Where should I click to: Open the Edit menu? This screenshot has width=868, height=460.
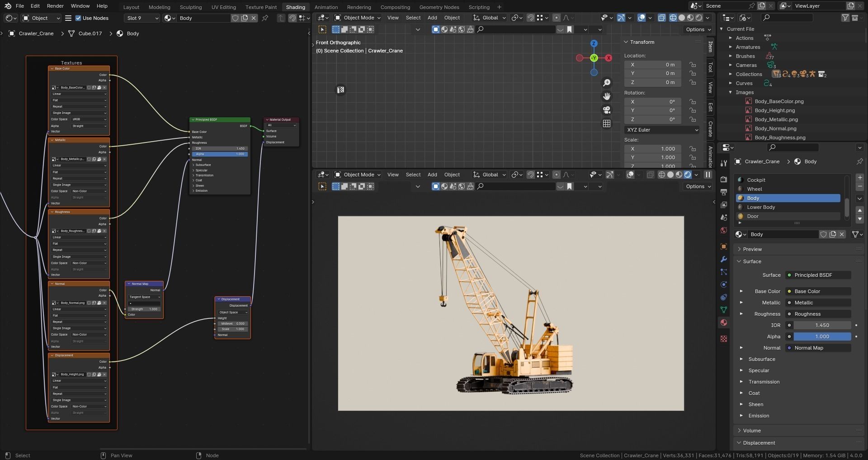click(35, 6)
